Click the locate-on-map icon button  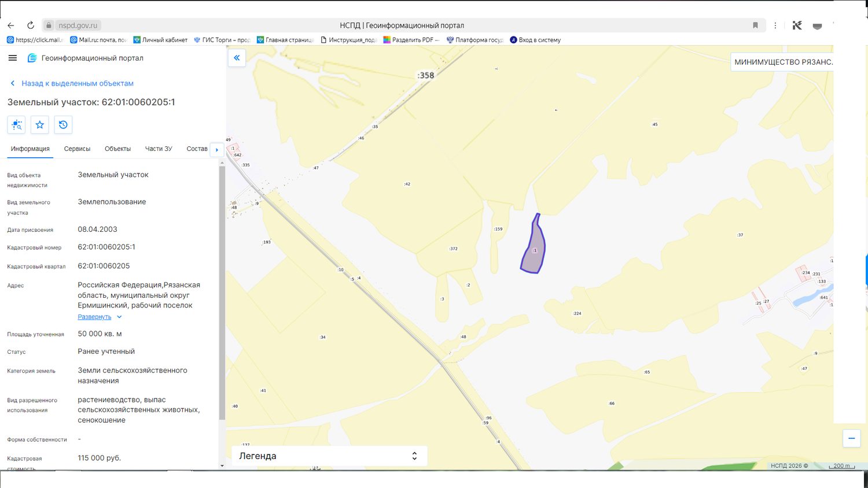(16, 125)
